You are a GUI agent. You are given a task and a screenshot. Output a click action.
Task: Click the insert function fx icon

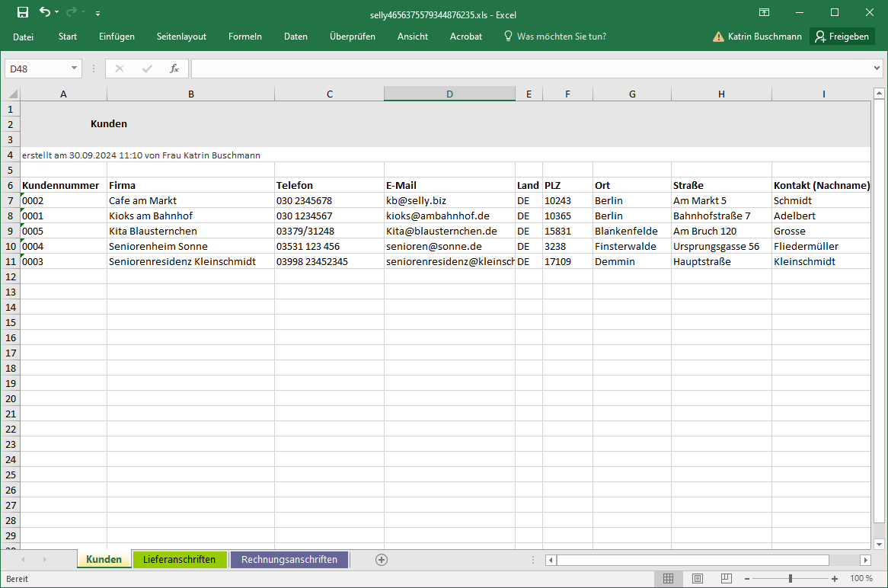point(174,69)
